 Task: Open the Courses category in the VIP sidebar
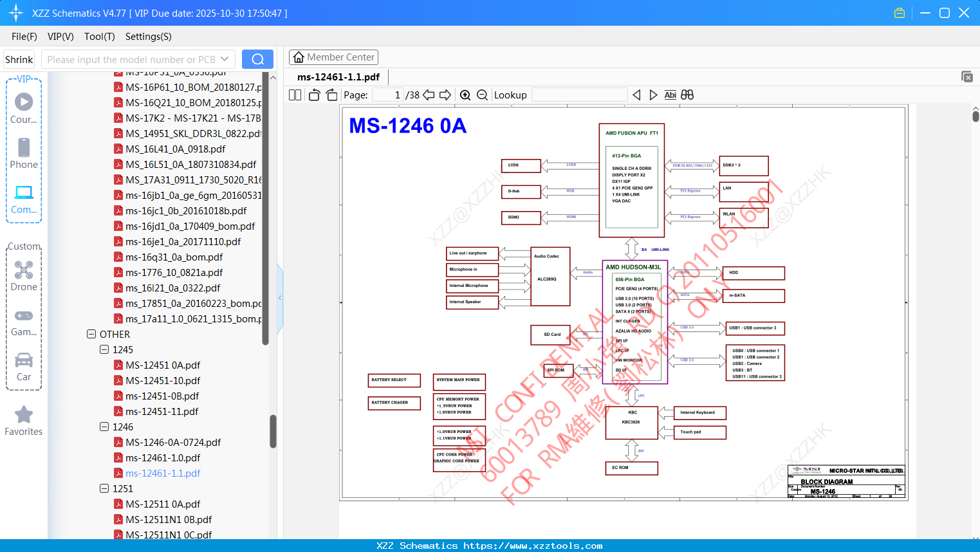coord(24,108)
